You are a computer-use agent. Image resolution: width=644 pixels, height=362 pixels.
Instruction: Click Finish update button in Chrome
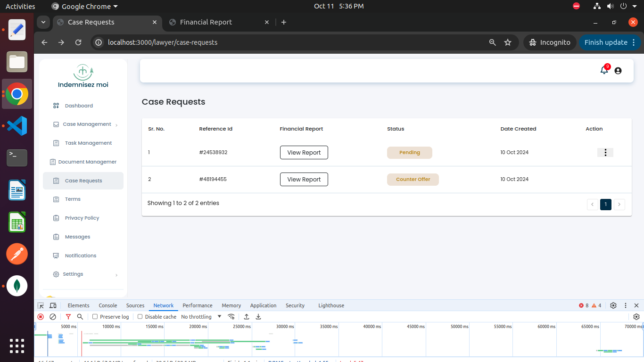(606, 42)
